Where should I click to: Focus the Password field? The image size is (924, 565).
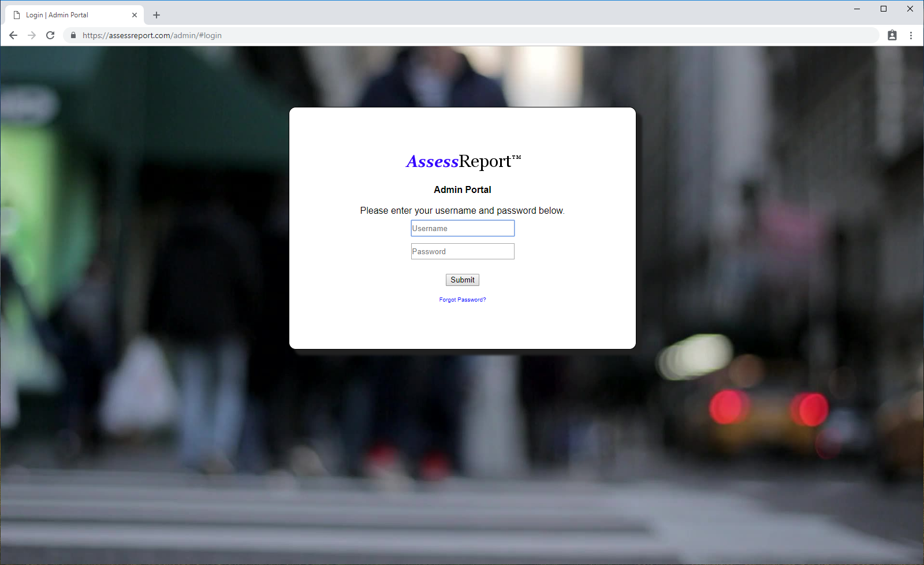pos(463,251)
